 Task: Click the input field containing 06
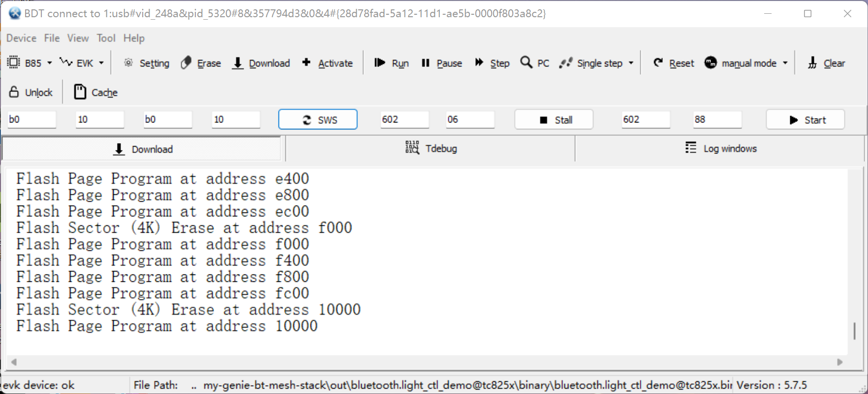pos(470,120)
